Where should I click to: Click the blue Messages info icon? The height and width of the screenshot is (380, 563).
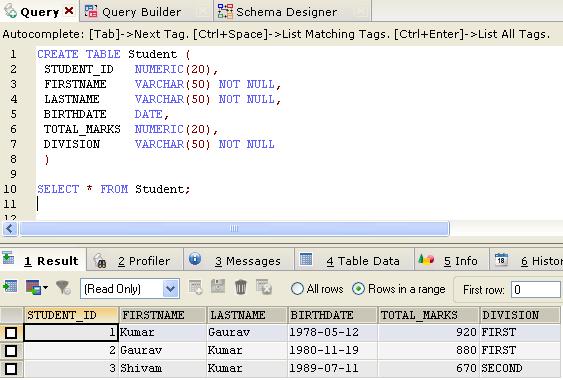point(195,259)
